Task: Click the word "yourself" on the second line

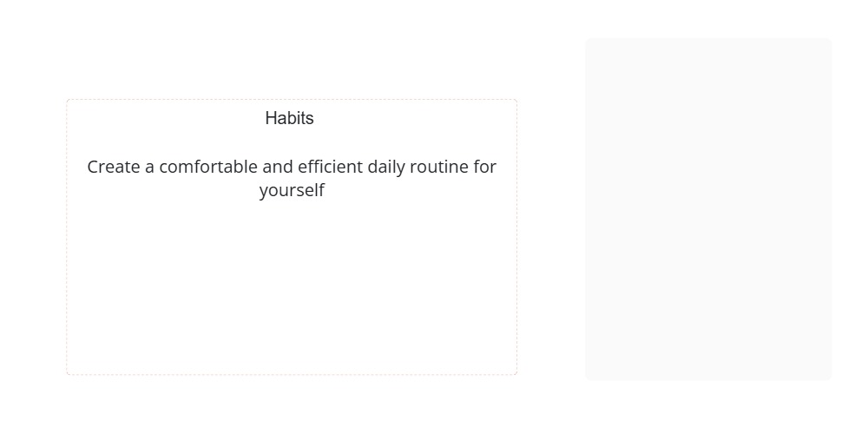Action: [x=292, y=191]
